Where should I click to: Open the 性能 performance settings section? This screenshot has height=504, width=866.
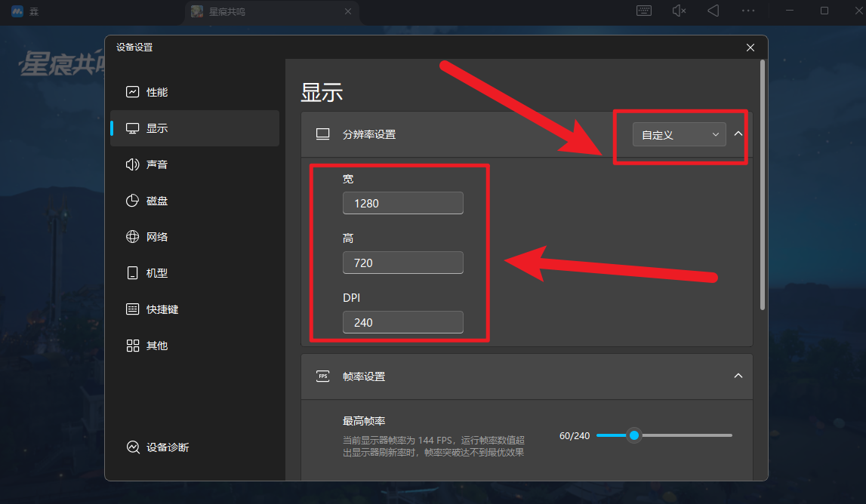pos(156,92)
